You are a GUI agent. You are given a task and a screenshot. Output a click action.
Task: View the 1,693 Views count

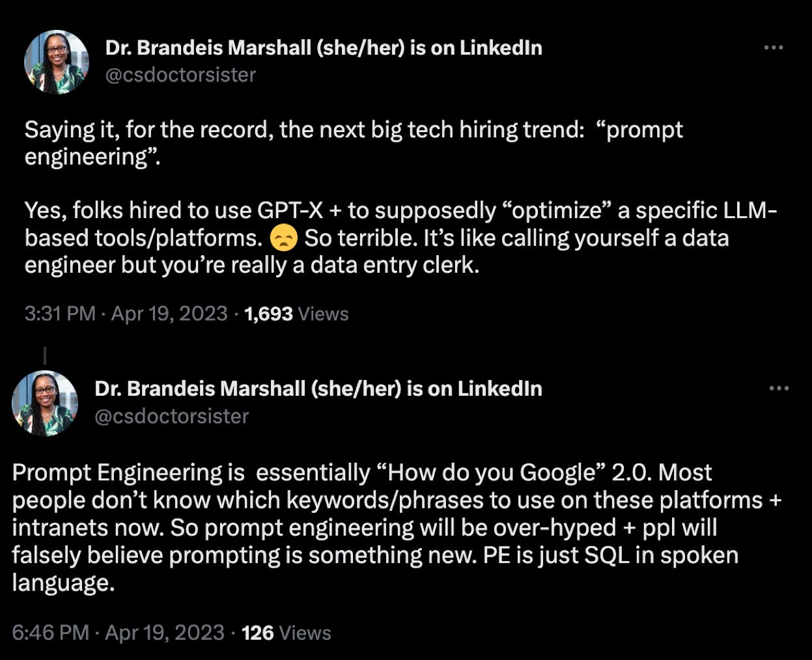point(296,314)
